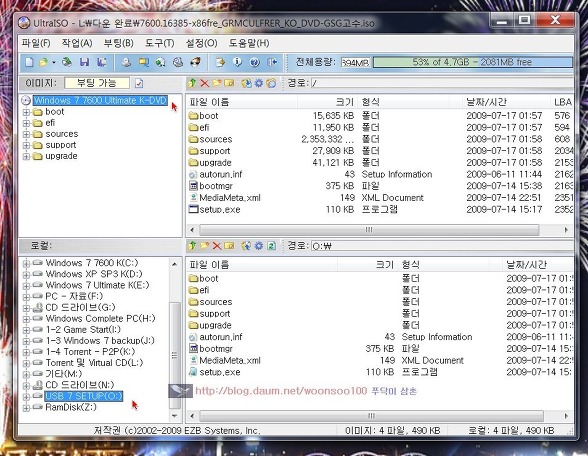The height and width of the screenshot is (456, 588).
Task: Click the yellow folder Open icon
Action: (x=44, y=62)
